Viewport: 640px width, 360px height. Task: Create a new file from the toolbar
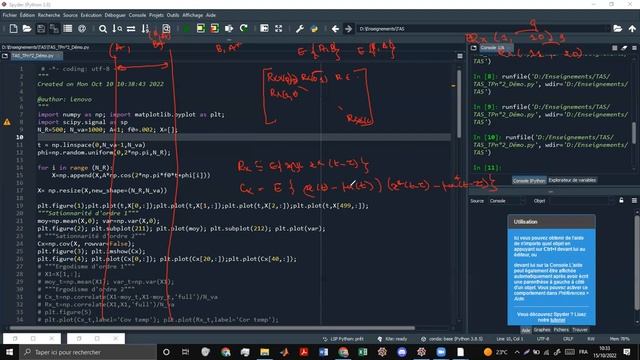point(13,29)
